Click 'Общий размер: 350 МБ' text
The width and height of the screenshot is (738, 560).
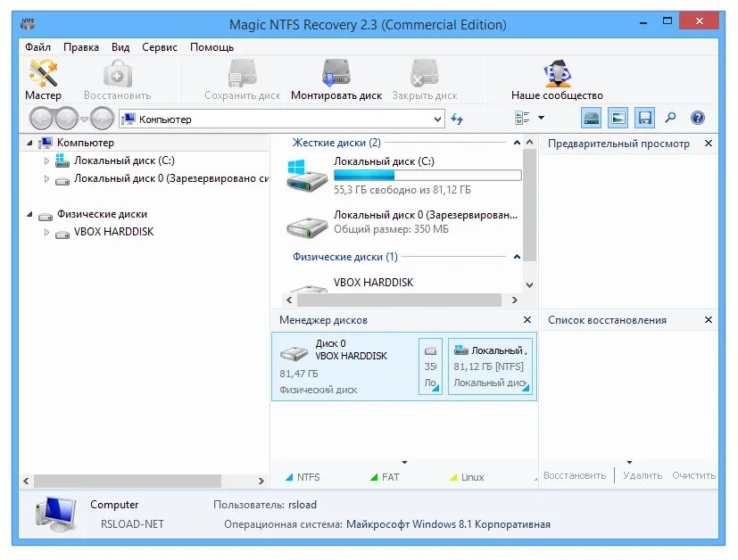391,229
